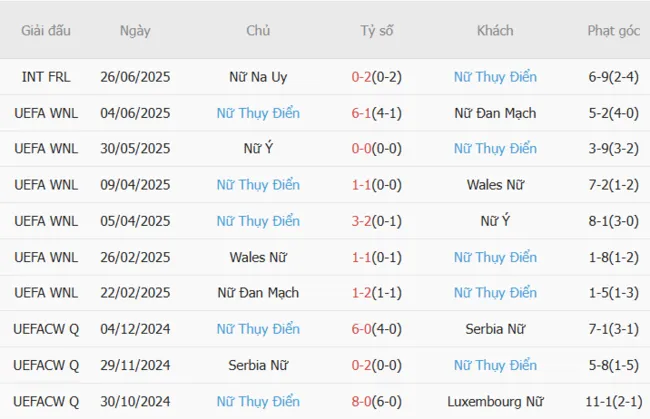Click Nữ Thụy Điển in the 26/06/2025 row
This screenshot has width=650, height=419.
click(495, 77)
